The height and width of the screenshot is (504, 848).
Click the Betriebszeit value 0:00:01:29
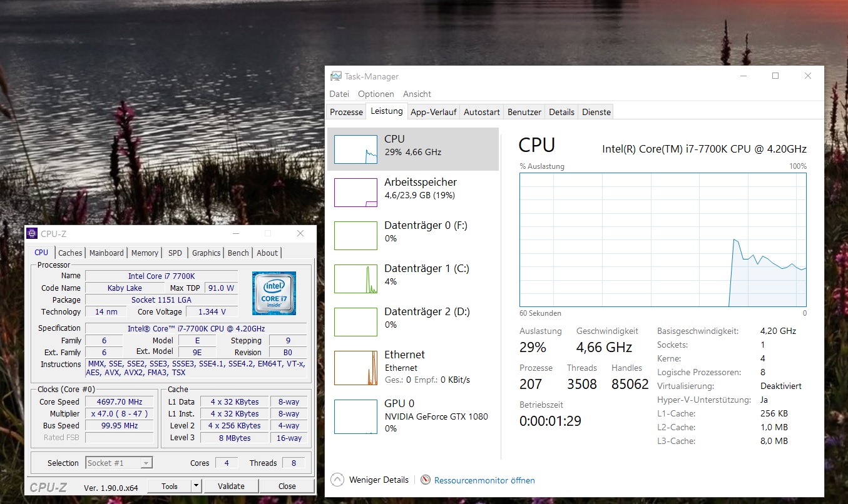(x=550, y=421)
